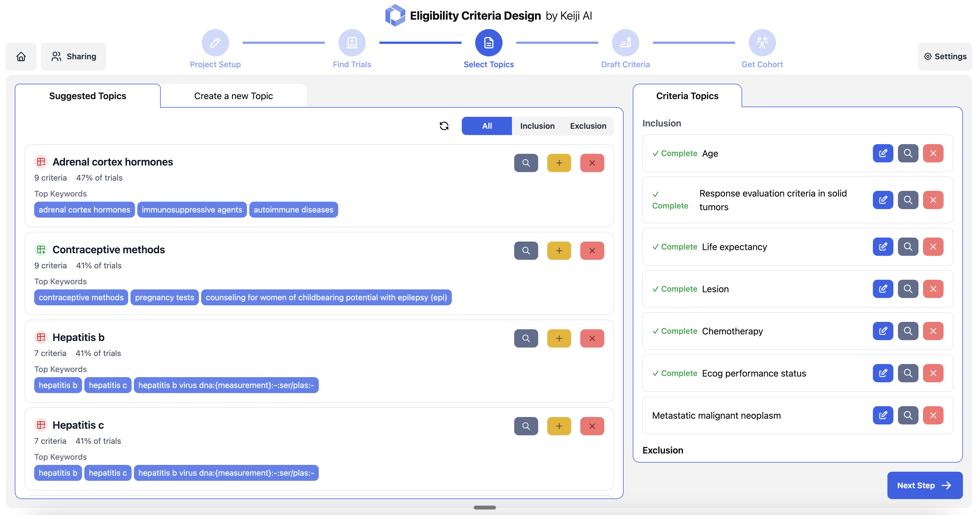Open the Home icon in top left
This screenshot has height=515, width=980.
tap(21, 56)
